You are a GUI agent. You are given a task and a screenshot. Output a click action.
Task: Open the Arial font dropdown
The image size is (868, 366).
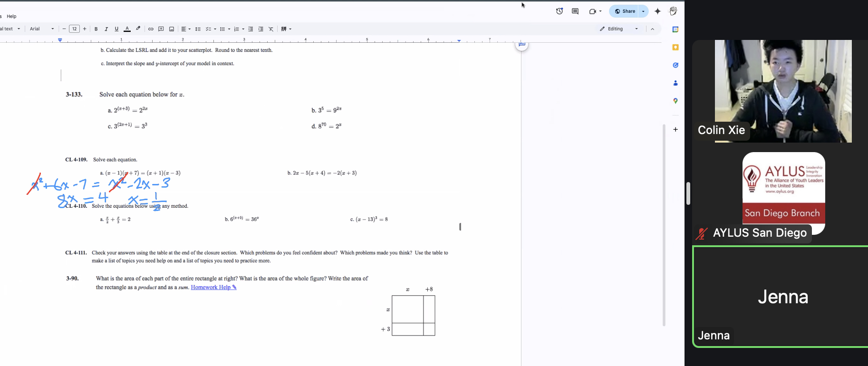(x=42, y=29)
